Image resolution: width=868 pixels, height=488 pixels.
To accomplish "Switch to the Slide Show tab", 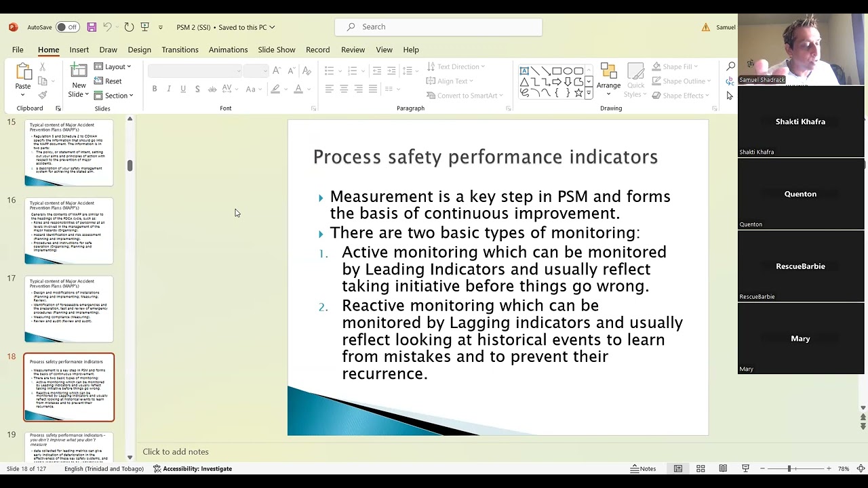I will (x=276, y=49).
